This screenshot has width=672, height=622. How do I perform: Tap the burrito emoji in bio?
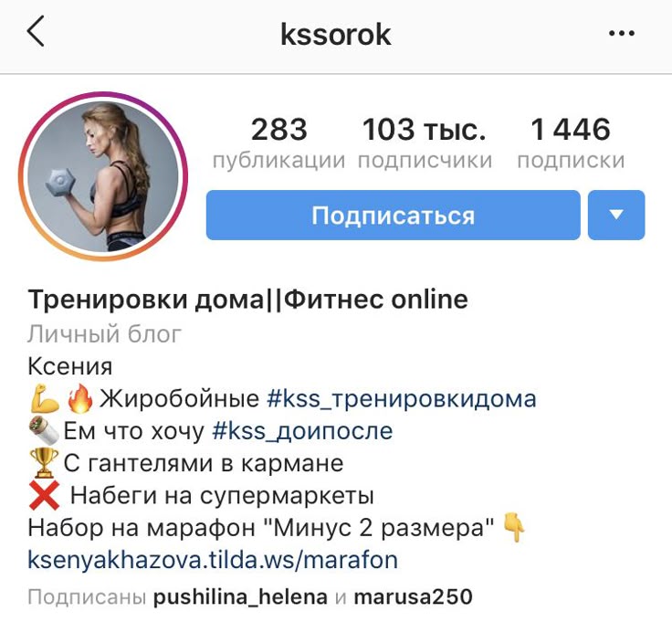point(44,430)
